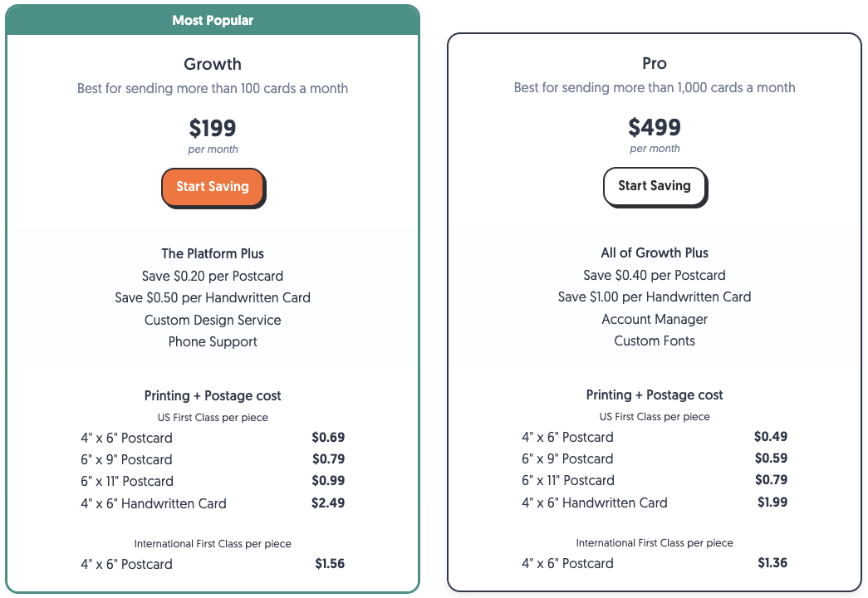The width and height of the screenshot is (868, 598).
Task: Click Growth's Printing + Postage cost heading
Action: click(x=213, y=395)
